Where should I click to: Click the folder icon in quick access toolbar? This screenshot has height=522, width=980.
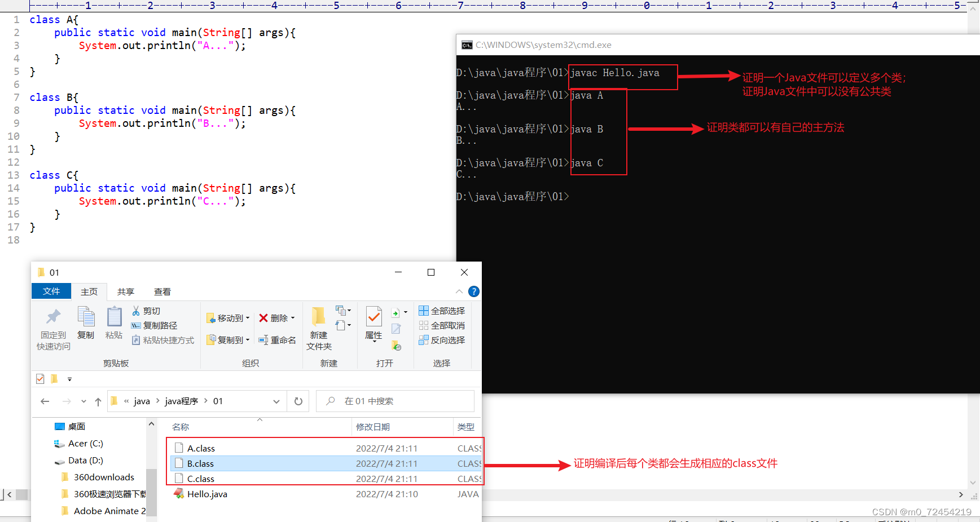[x=54, y=379]
